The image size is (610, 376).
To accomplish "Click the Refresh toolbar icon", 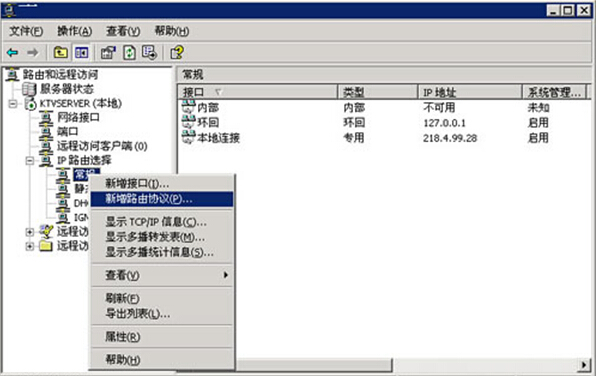I will click(x=129, y=52).
